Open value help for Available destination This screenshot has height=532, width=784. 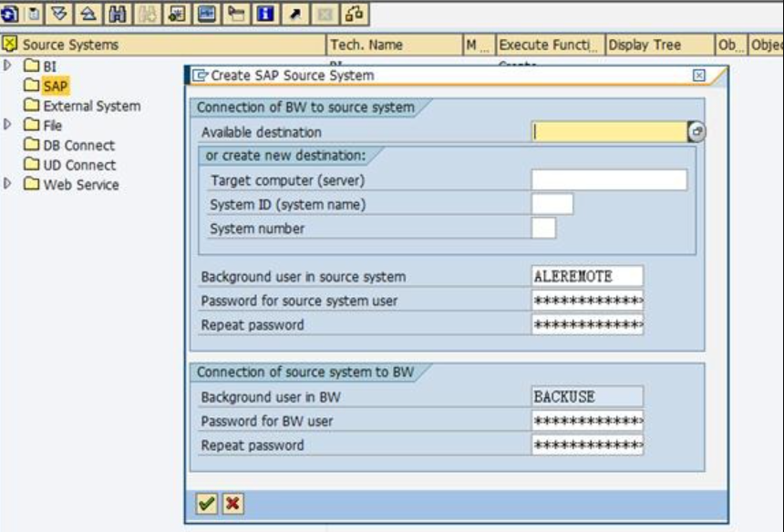coord(696,132)
